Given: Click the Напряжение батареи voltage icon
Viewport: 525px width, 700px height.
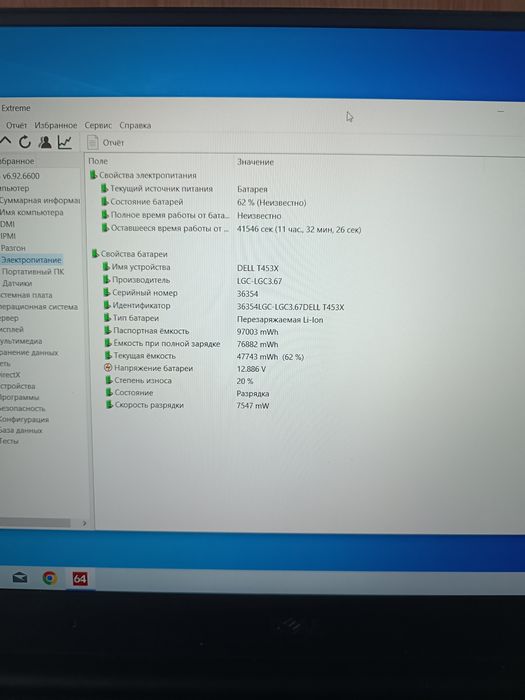Looking at the screenshot, I should pos(108,368).
